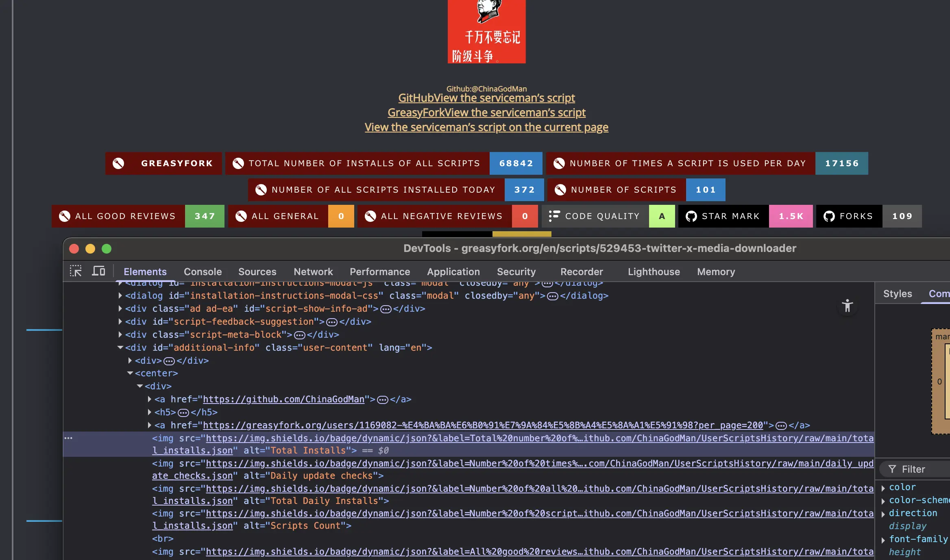The height and width of the screenshot is (560, 950).
Task: Click the GitHub icon on Forks badge
Action: [829, 216]
